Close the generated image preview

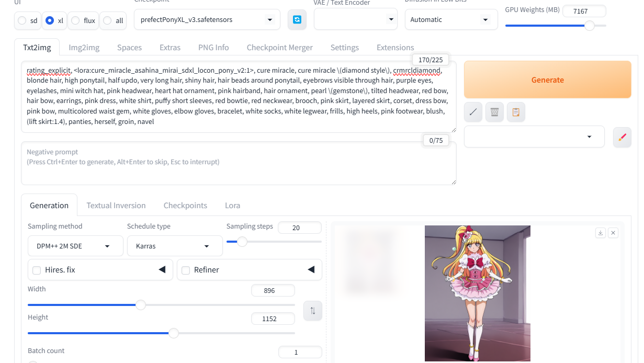point(613,233)
